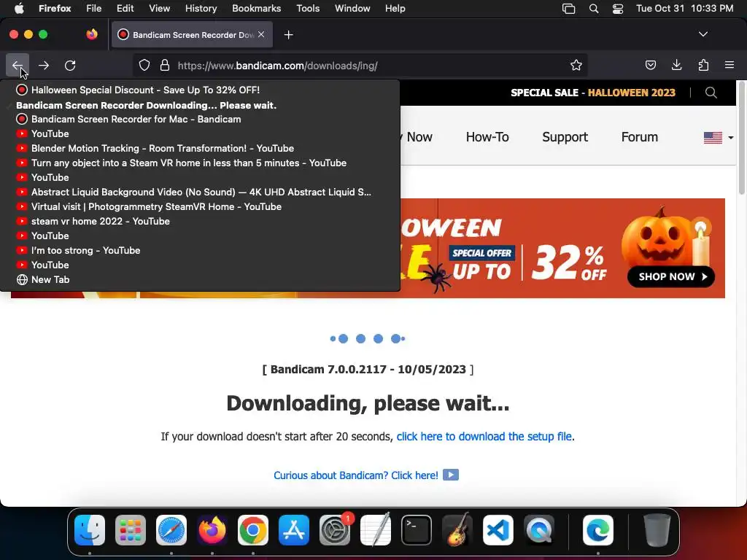Open the Apple menu

click(19, 8)
